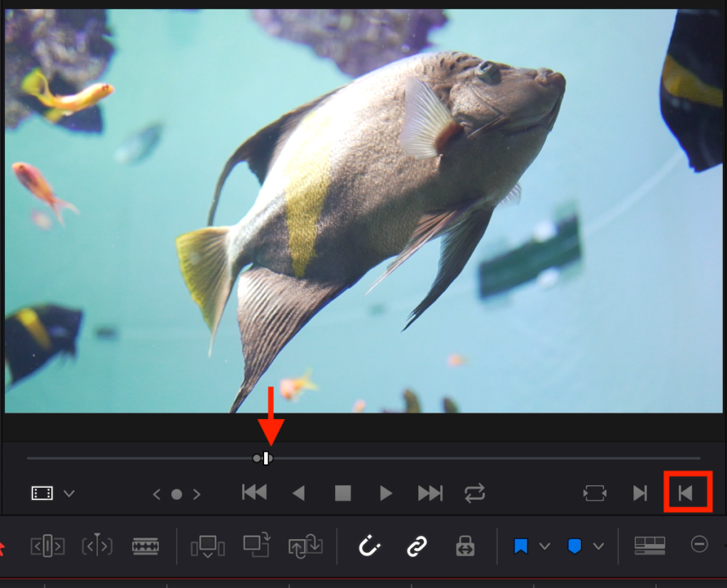Click the fish video frame in the viewer
The width and height of the screenshot is (727, 588).
(x=363, y=211)
